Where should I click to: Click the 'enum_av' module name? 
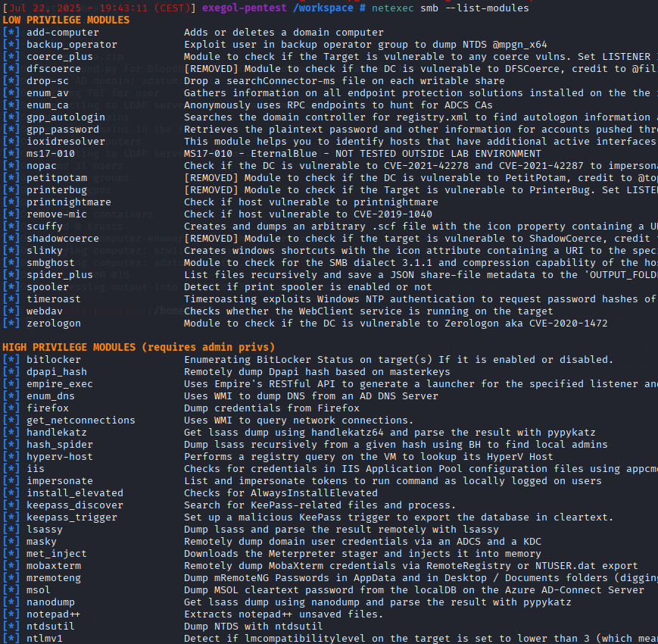pos(48,93)
